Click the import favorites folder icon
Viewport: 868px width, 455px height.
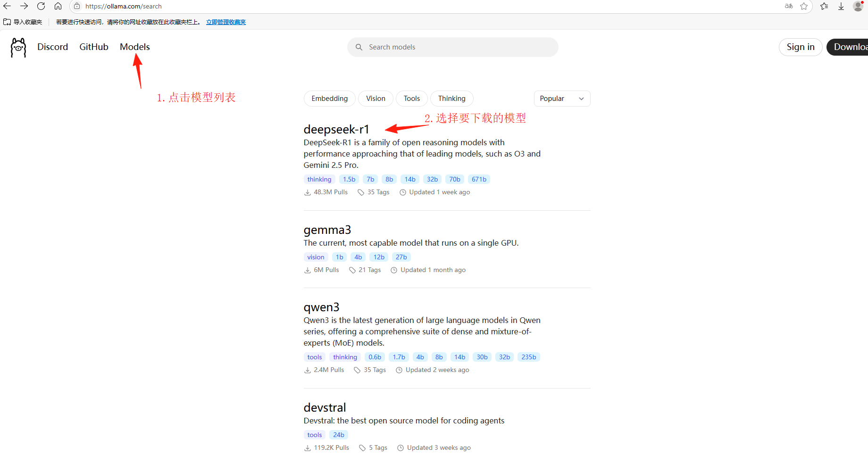pos(7,22)
